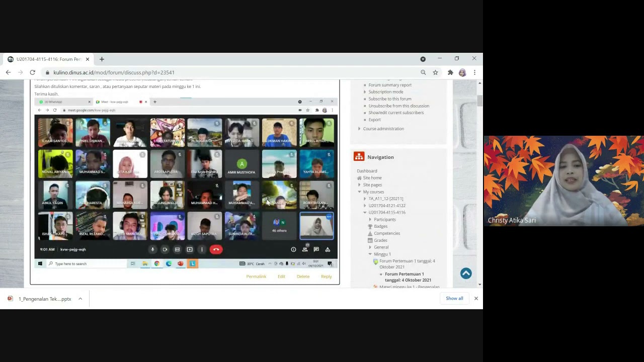The height and width of the screenshot is (362, 644).
Task: Click Export in forum administration
Action: click(x=374, y=120)
